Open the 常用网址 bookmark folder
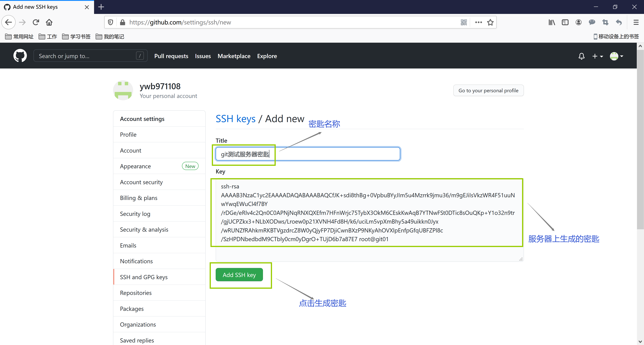Image resolution: width=644 pixels, height=345 pixels. (19, 37)
